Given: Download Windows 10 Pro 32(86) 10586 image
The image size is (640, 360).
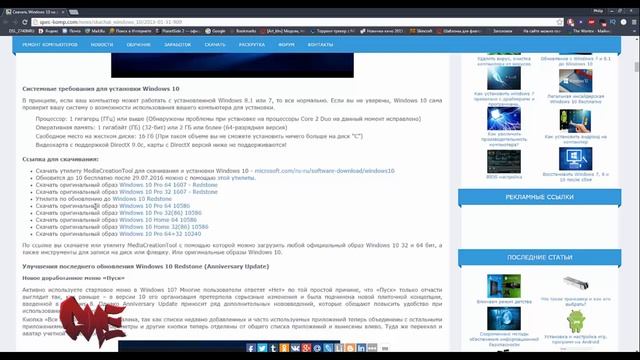Looking at the screenshot, I should (160, 213).
